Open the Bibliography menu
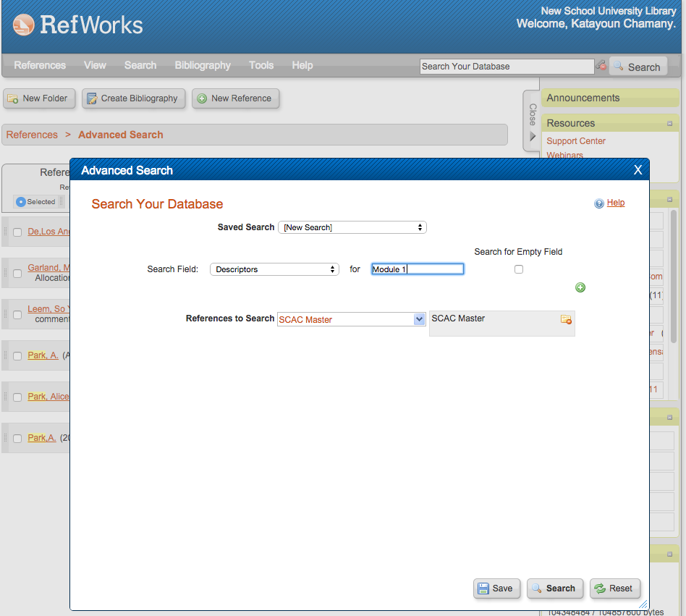686x616 pixels. (x=203, y=65)
